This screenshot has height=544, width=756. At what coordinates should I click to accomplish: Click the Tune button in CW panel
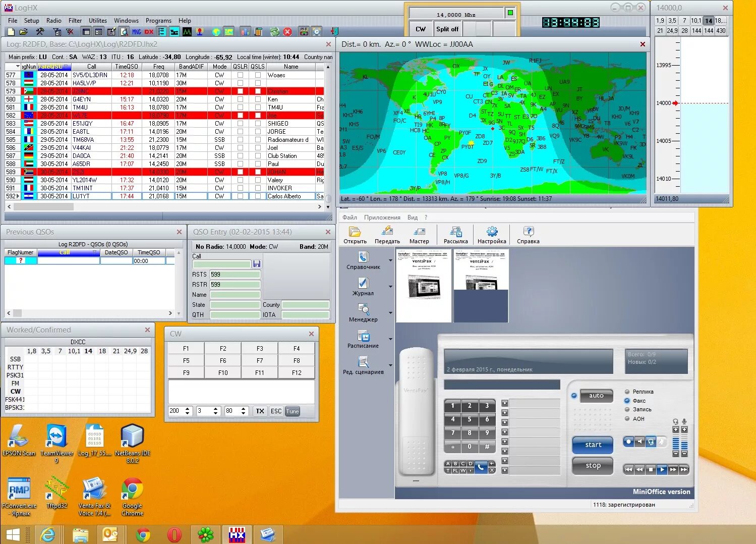(293, 411)
